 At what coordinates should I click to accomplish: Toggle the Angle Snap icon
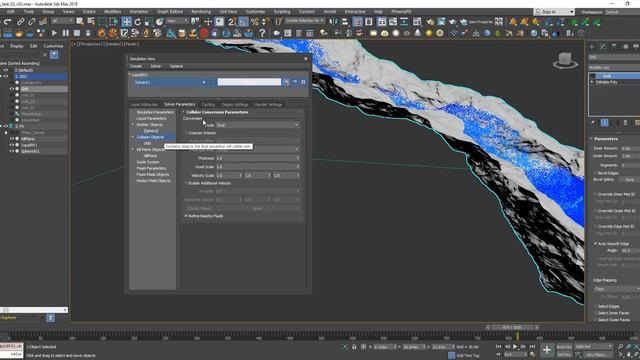243,22
